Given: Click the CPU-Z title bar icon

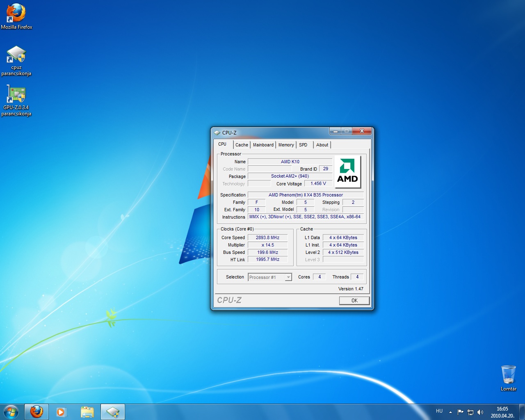Looking at the screenshot, I should [x=217, y=132].
